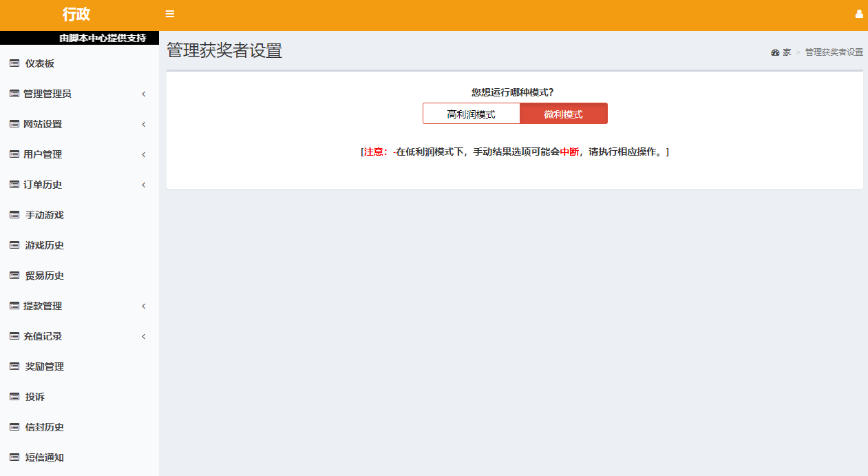Expand the 订单历史 submenu arrow
The height and width of the screenshot is (476, 868).
pyautogui.click(x=144, y=185)
